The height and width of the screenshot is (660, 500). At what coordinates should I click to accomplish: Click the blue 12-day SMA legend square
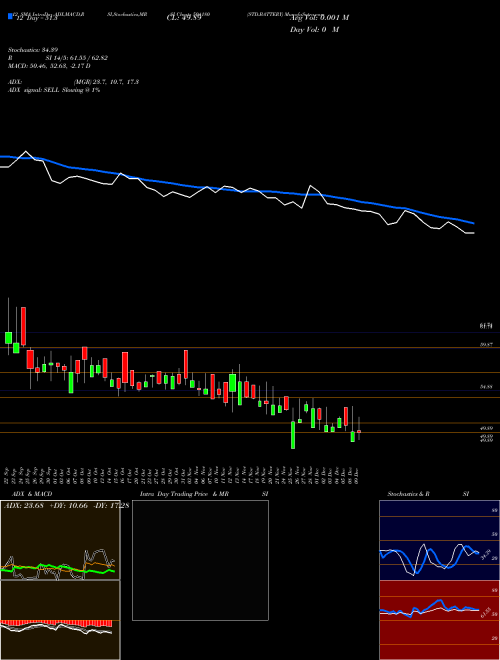tap(10, 16)
